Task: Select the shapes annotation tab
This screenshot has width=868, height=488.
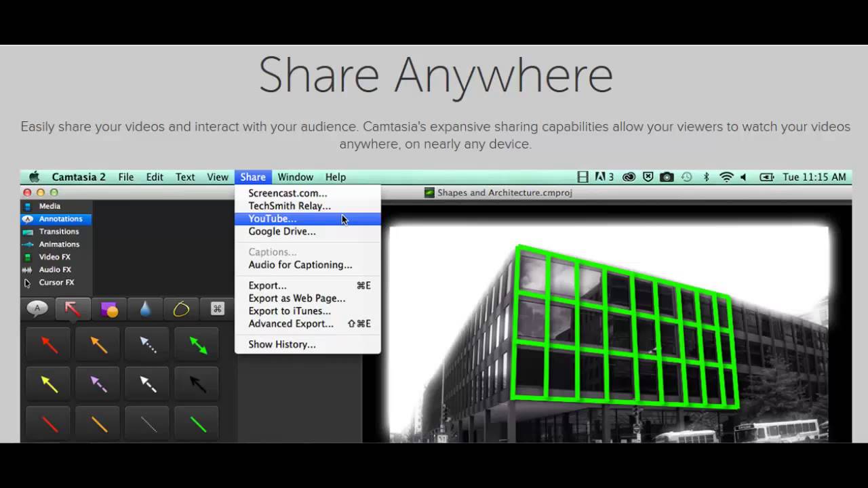Action: 109,309
